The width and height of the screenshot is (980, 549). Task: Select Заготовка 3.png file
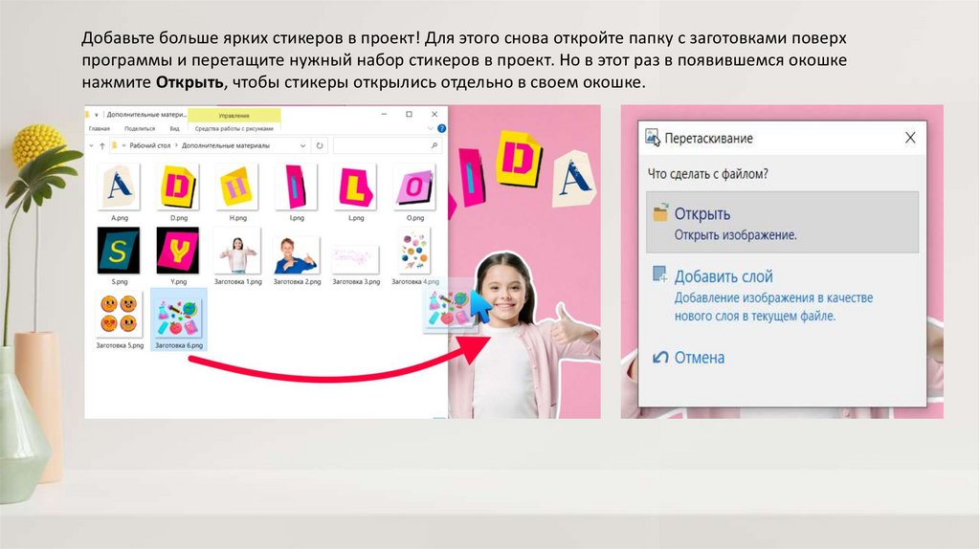coord(356,258)
